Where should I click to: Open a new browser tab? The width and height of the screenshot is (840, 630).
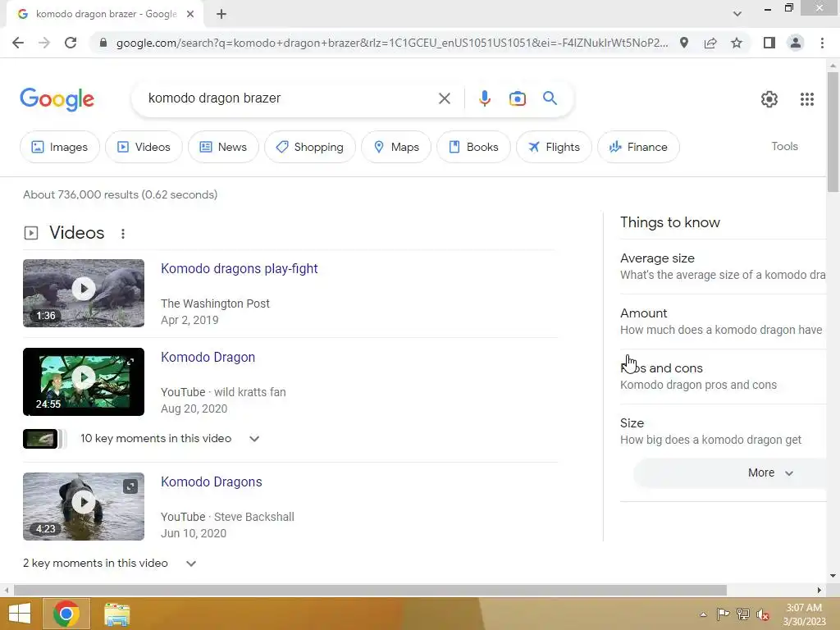point(221,15)
